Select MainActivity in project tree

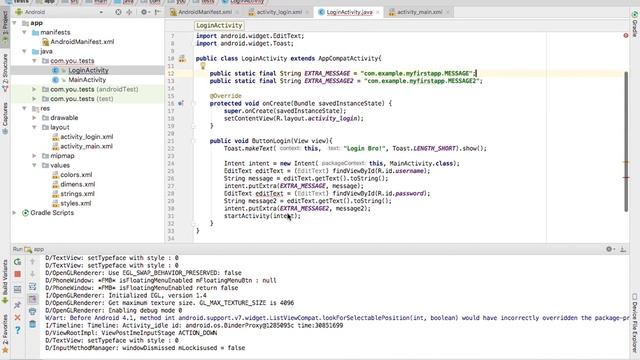click(87, 80)
